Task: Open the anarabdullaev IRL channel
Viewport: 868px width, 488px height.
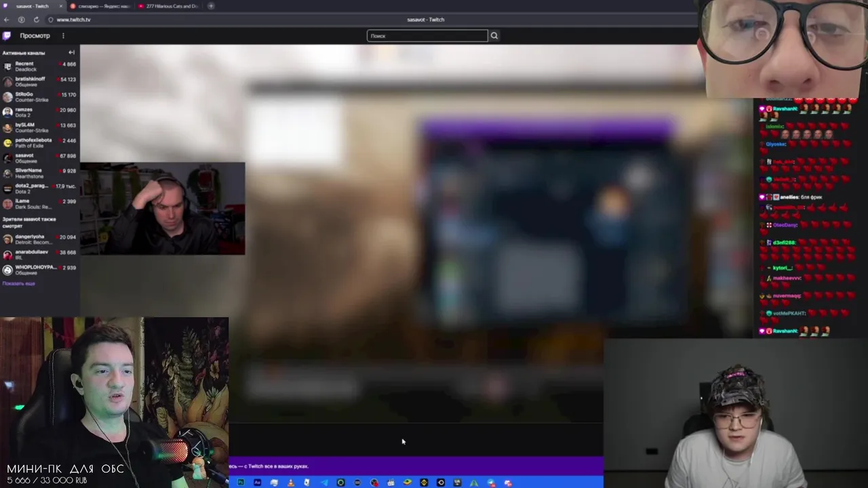Action: tap(39, 255)
